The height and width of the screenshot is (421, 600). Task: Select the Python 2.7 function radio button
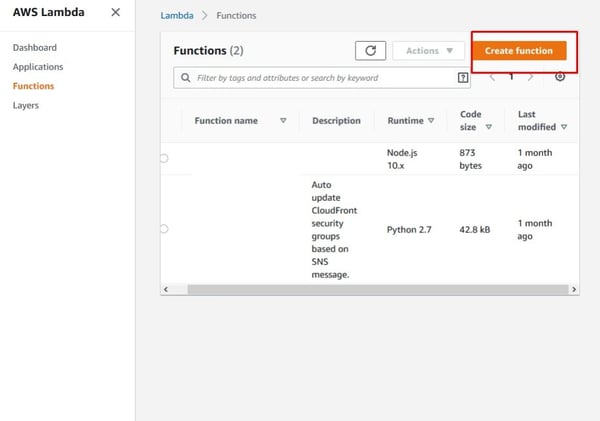tap(164, 228)
